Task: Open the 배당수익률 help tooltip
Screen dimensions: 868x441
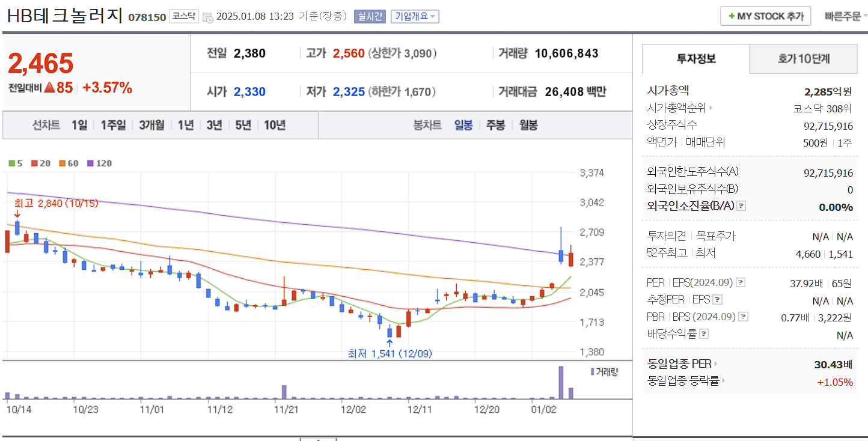Action: click(x=704, y=333)
